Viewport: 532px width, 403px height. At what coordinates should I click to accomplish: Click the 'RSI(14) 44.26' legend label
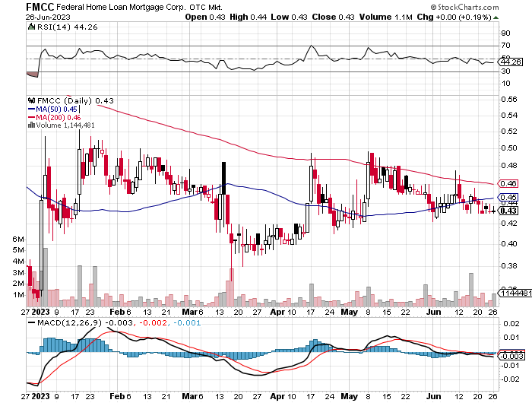point(67,27)
